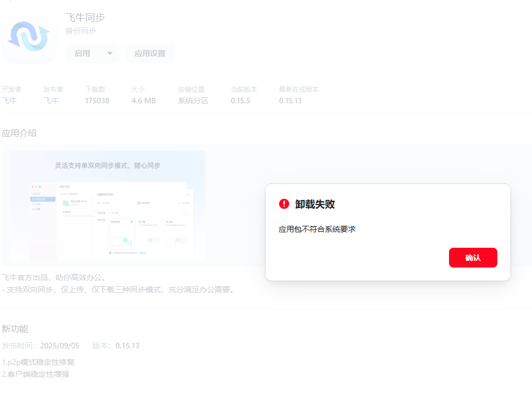
Task: Click the 飞牛 publisher link under 发布者
Action: point(51,101)
